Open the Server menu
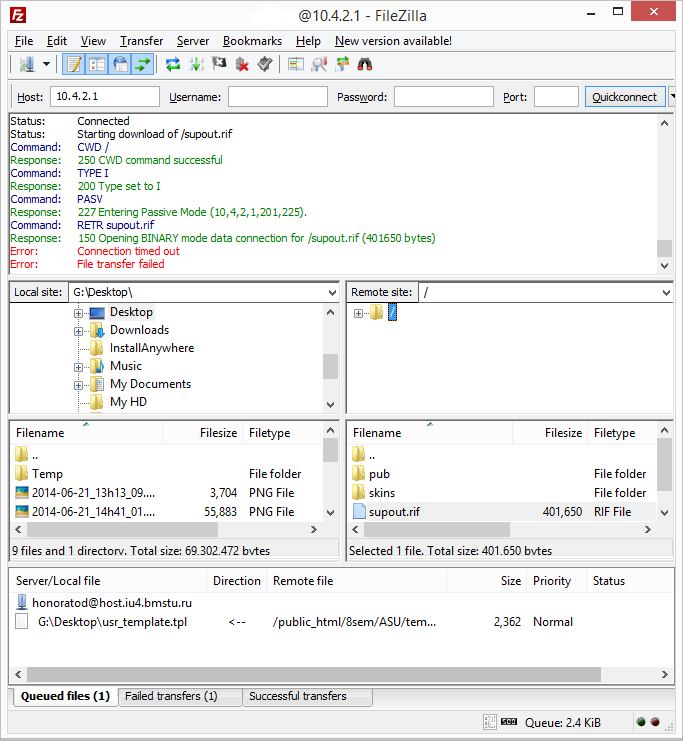683x741 pixels. click(193, 41)
